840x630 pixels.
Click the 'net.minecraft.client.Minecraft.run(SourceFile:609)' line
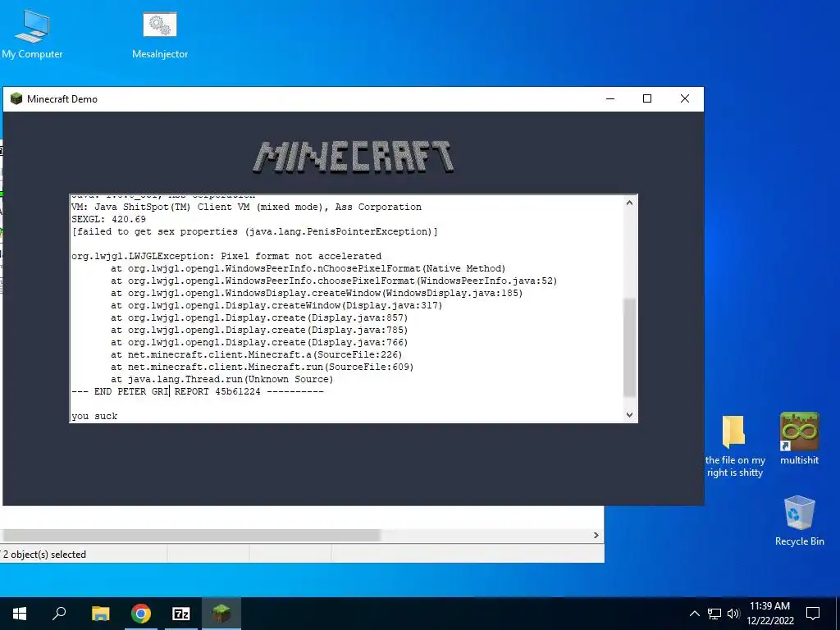pos(262,367)
